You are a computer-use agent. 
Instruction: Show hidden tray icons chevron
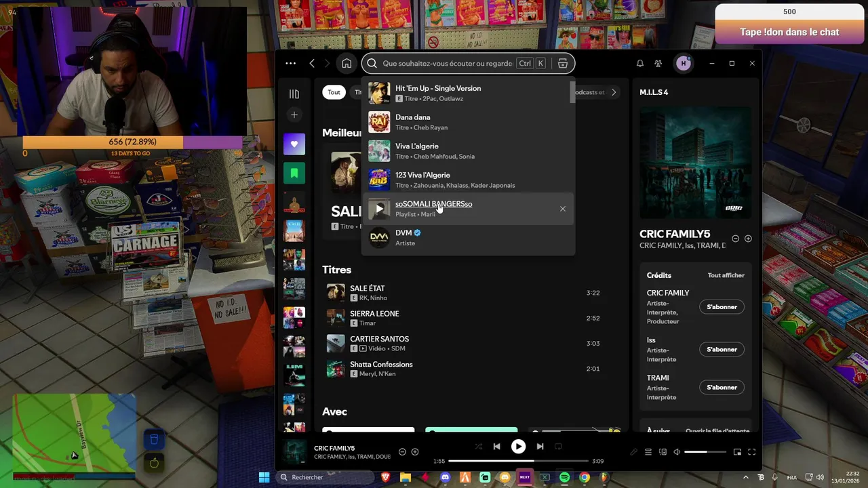[746, 477]
